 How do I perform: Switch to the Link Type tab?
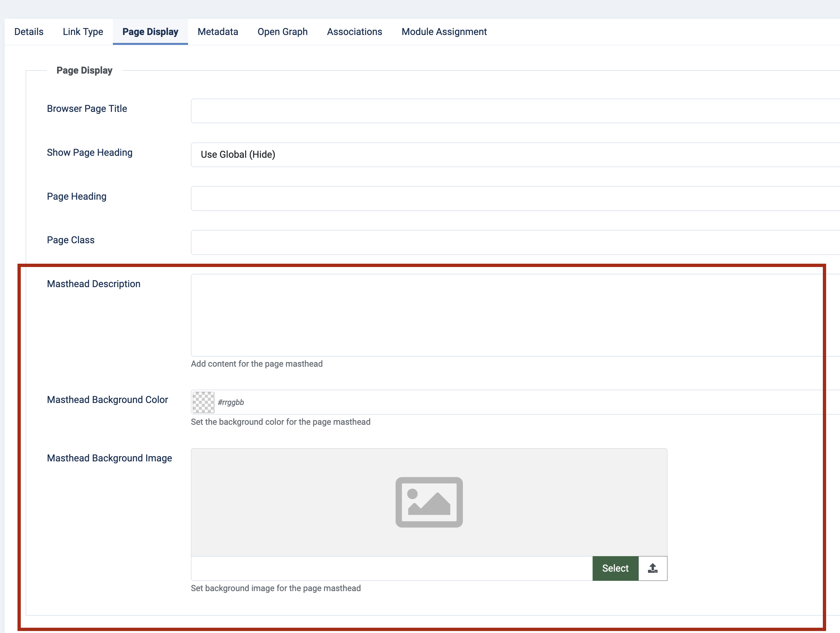click(83, 32)
